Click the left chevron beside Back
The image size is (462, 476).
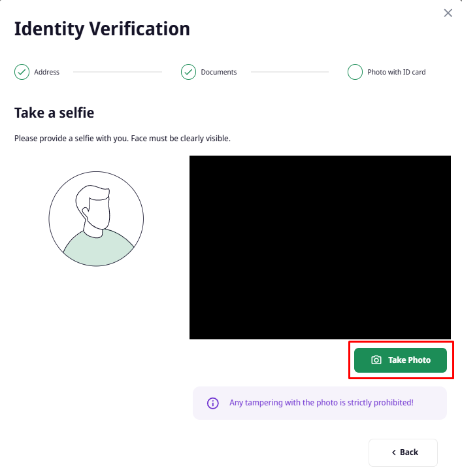[394, 452]
